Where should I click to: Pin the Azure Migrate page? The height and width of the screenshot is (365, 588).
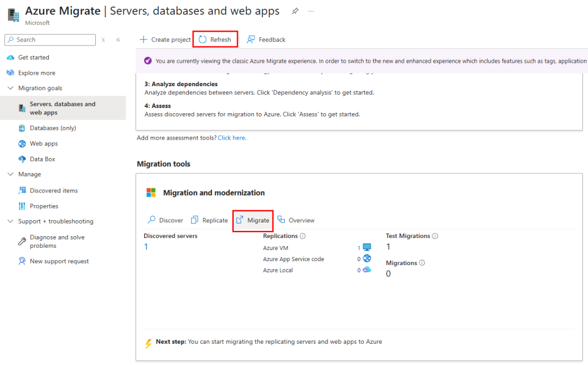pos(295,11)
